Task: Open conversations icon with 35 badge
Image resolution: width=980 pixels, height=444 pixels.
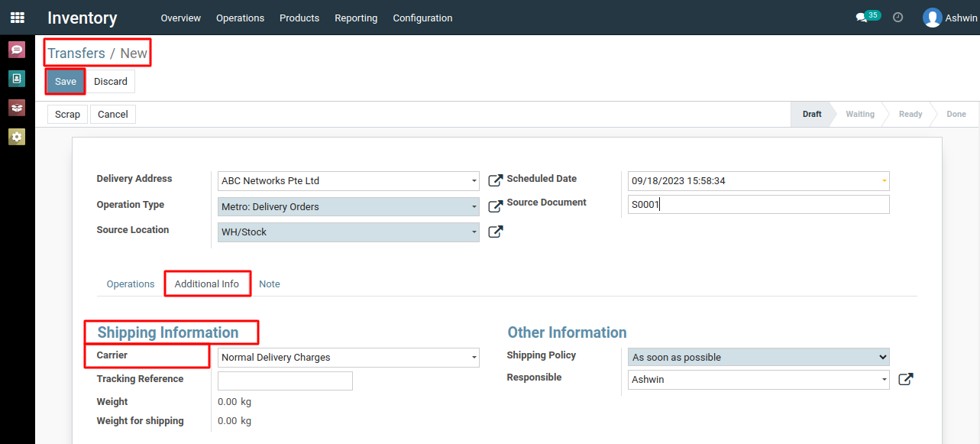Action: (x=868, y=17)
